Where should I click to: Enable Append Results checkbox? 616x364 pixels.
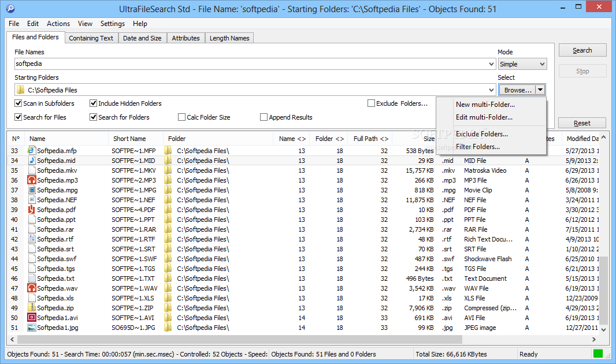264,117
